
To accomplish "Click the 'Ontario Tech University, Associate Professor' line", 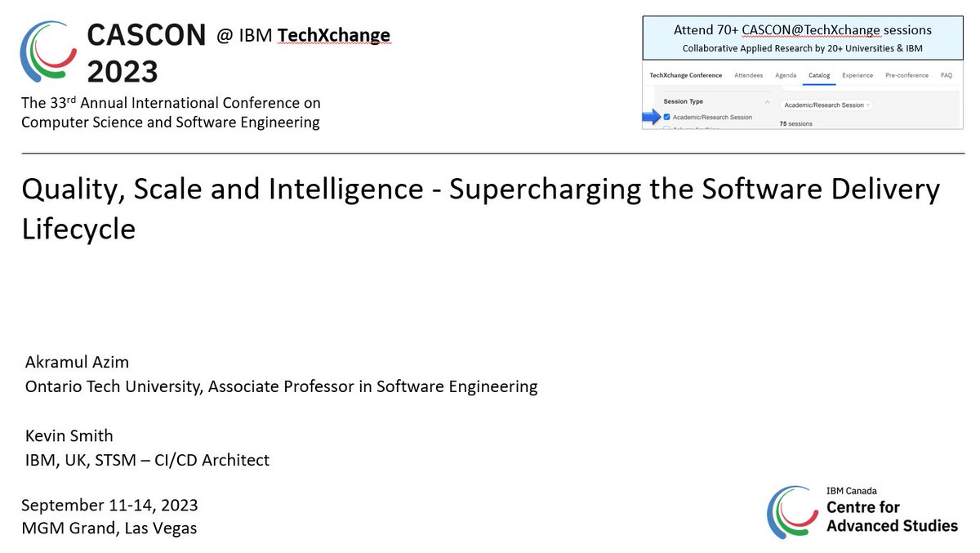I will point(281,386).
